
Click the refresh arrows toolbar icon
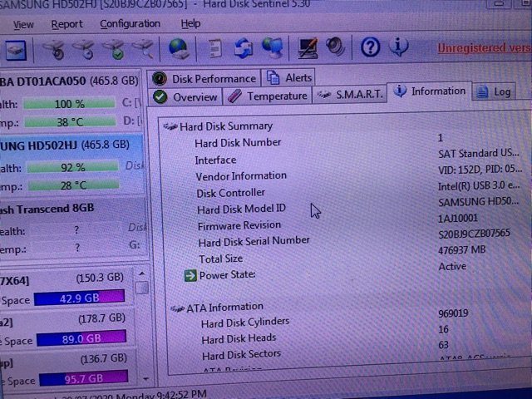[243, 48]
